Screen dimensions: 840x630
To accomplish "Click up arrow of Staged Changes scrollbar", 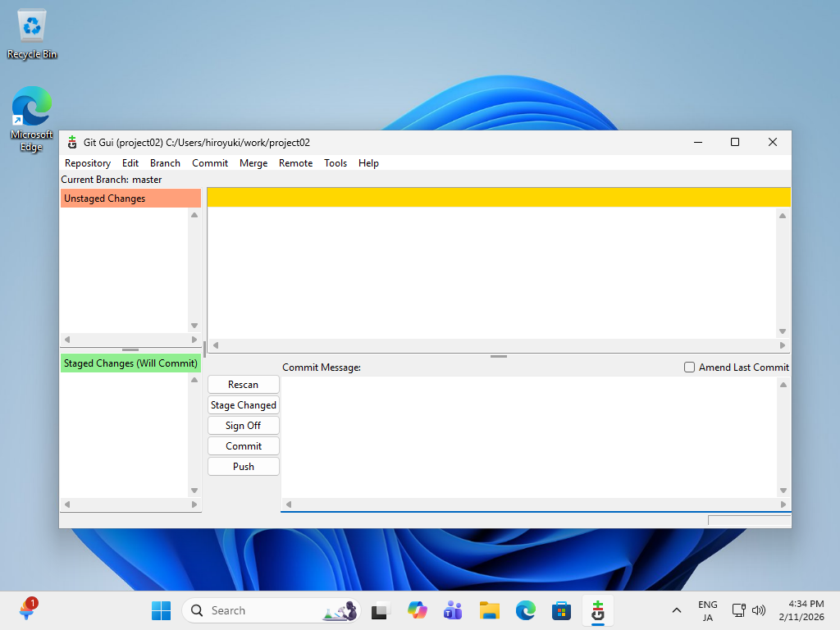I will click(x=194, y=380).
